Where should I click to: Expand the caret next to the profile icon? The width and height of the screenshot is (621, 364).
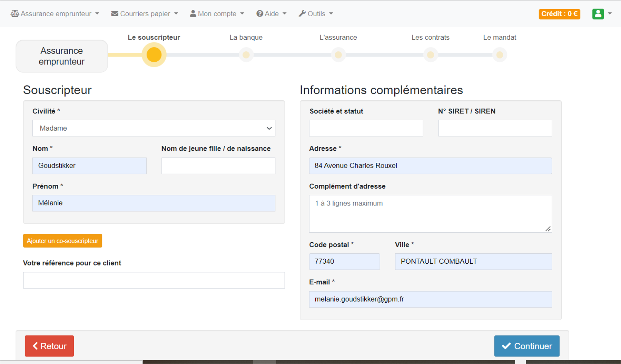pyautogui.click(x=610, y=14)
